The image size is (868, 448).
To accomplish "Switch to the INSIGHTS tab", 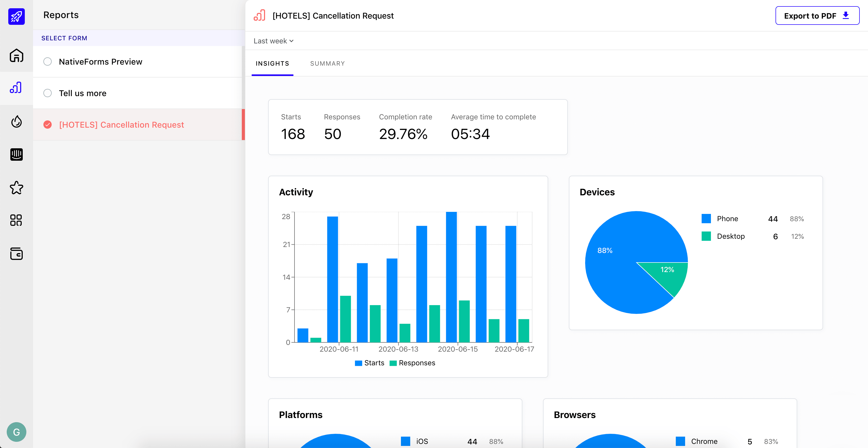I will tap(272, 63).
